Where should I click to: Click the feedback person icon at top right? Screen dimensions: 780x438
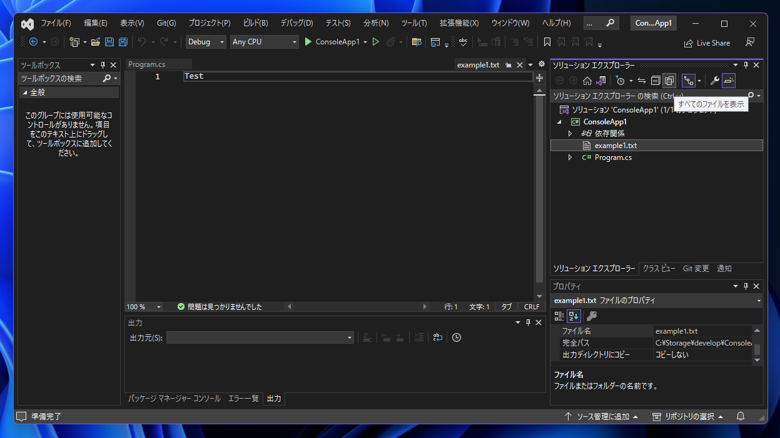750,43
